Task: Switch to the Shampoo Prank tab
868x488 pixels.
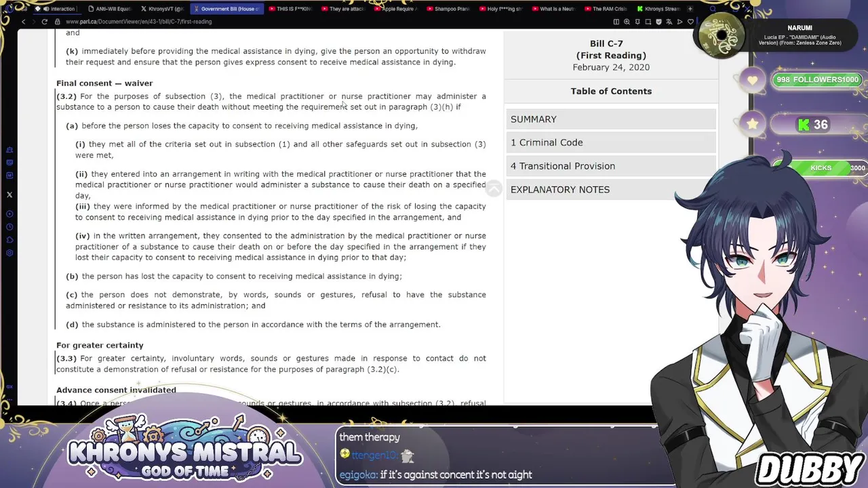Action: 448,9
